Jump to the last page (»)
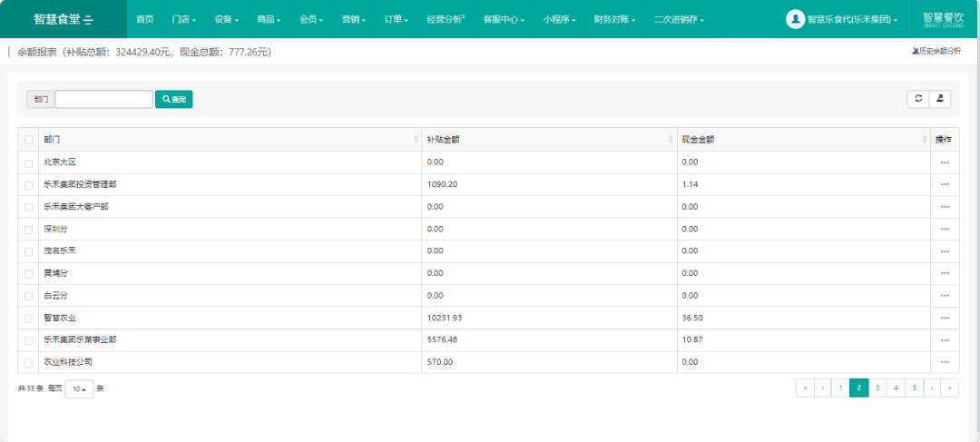 click(950, 388)
